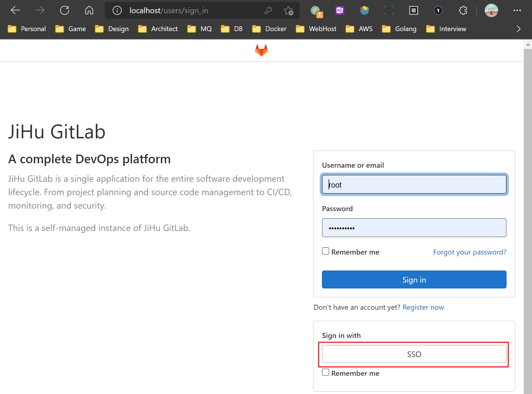The width and height of the screenshot is (532, 394).
Task: Open the OneNote extension icon
Action: coord(340,11)
